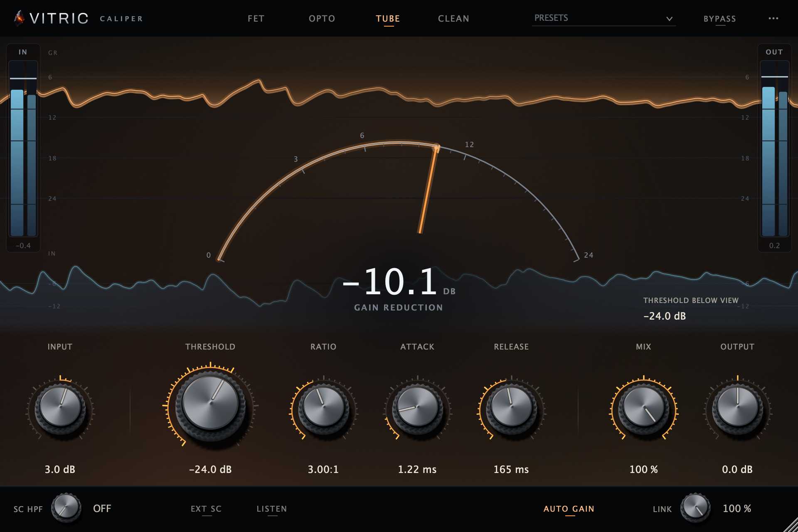This screenshot has width=798, height=532.
Task: Select the TUBE compressor mode
Action: click(388, 19)
